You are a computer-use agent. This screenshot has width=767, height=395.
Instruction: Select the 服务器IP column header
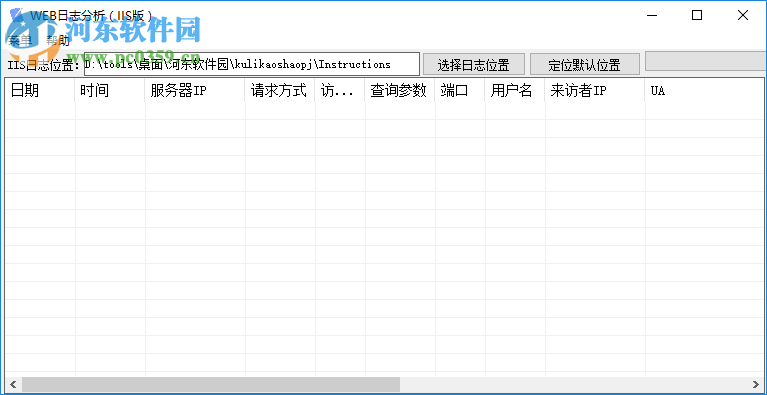(x=195, y=91)
